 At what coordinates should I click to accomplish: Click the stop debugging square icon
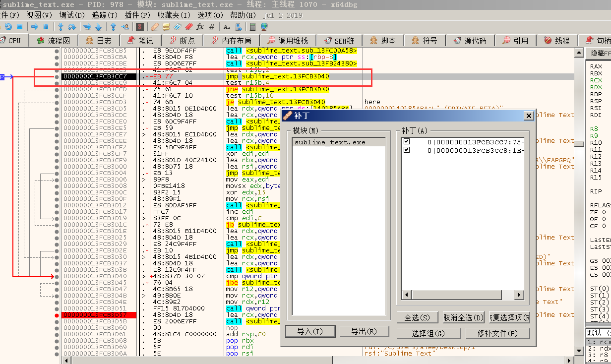(x=20, y=27)
